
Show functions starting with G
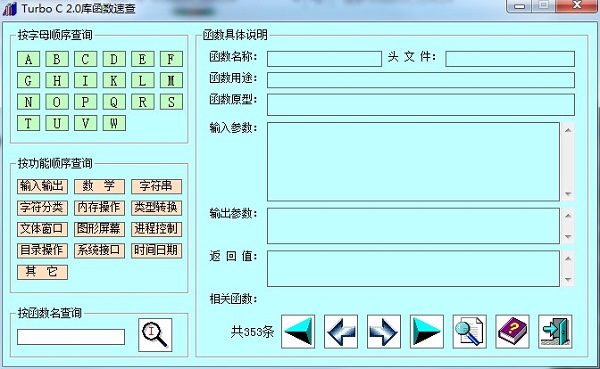pyautogui.click(x=28, y=80)
